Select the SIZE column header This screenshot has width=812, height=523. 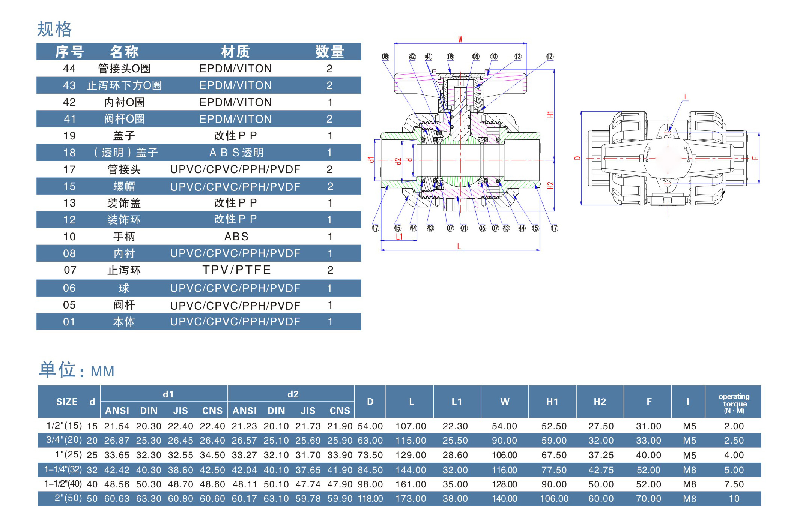click(x=67, y=402)
